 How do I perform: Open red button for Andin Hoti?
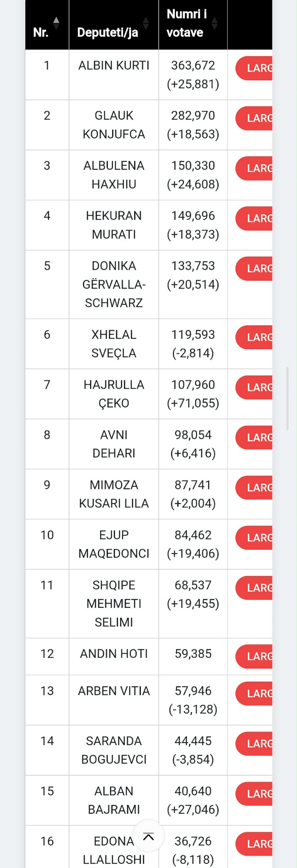254,656
